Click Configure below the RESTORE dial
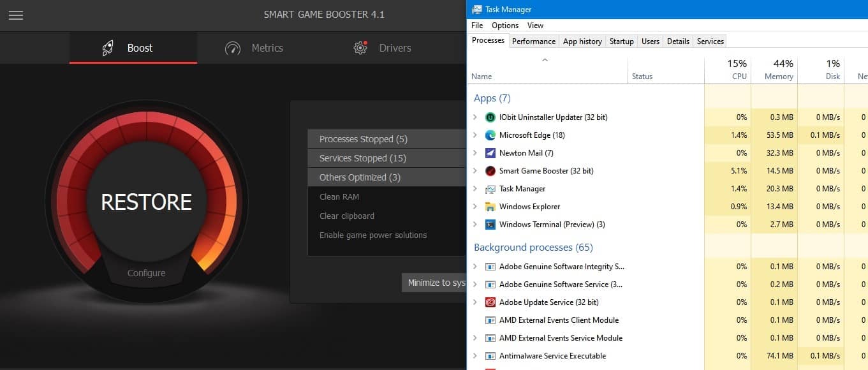This screenshot has width=868, height=370. point(146,273)
